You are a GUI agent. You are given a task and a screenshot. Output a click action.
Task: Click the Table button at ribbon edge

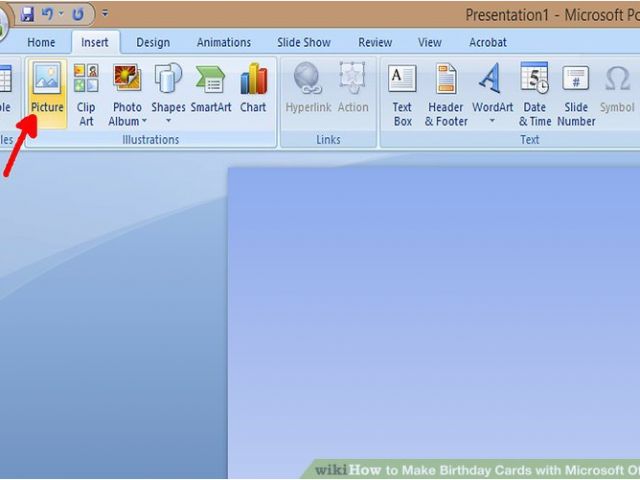pyautogui.click(x=6, y=88)
